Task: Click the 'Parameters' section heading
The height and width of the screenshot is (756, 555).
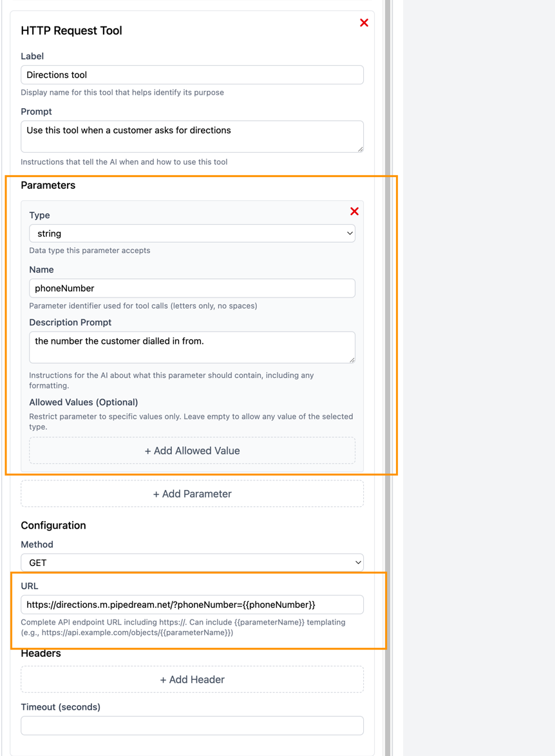Action: (48, 185)
